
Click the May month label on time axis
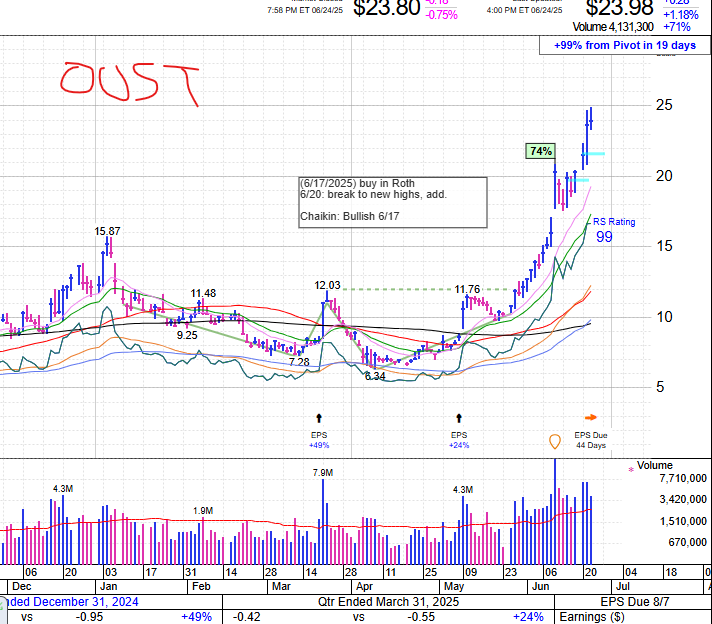pyautogui.click(x=454, y=586)
